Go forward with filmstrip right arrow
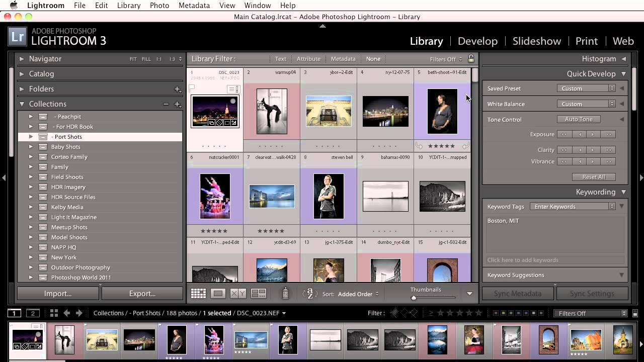The width and height of the screenshot is (644, 362). point(79,313)
